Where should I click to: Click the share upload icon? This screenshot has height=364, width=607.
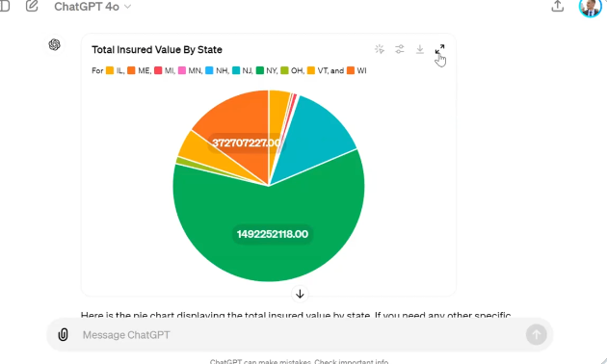pyautogui.click(x=558, y=6)
